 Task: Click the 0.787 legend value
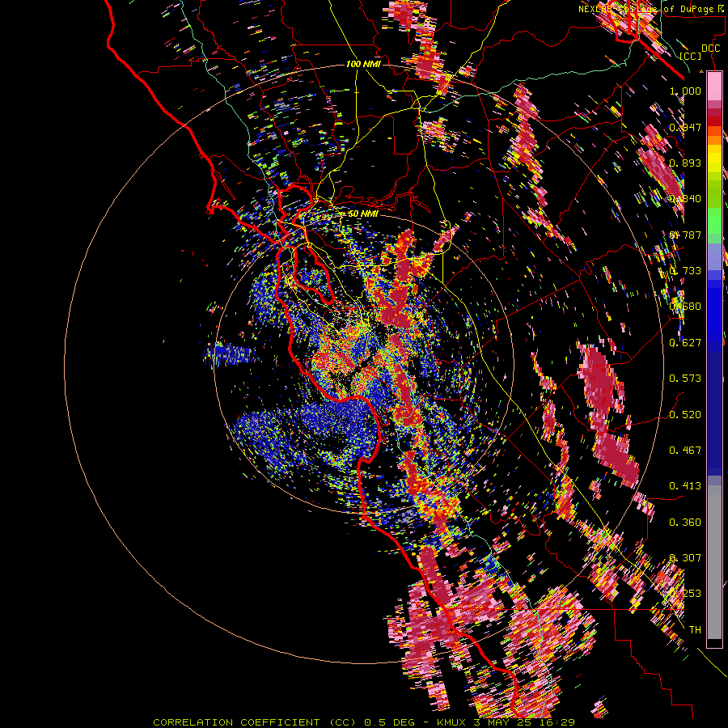tap(685, 235)
